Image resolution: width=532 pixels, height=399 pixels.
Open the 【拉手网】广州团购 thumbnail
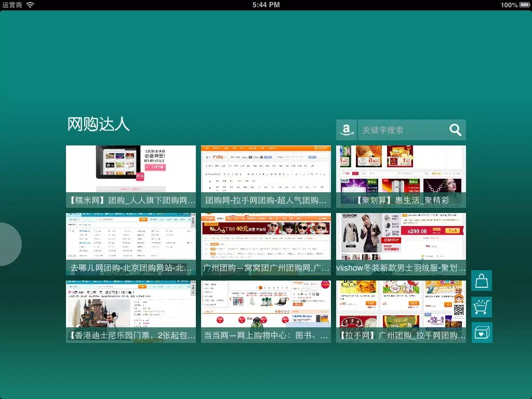pos(401,312)
